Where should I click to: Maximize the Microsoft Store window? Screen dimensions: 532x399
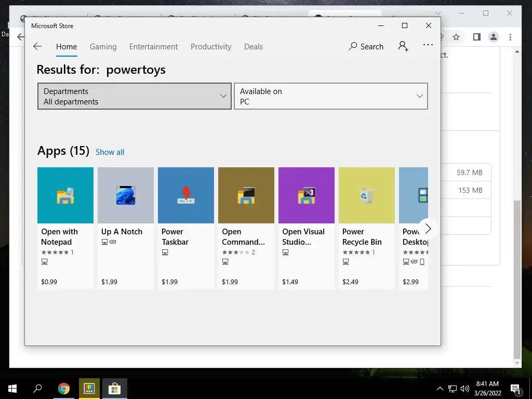click(x=404, y=25)
